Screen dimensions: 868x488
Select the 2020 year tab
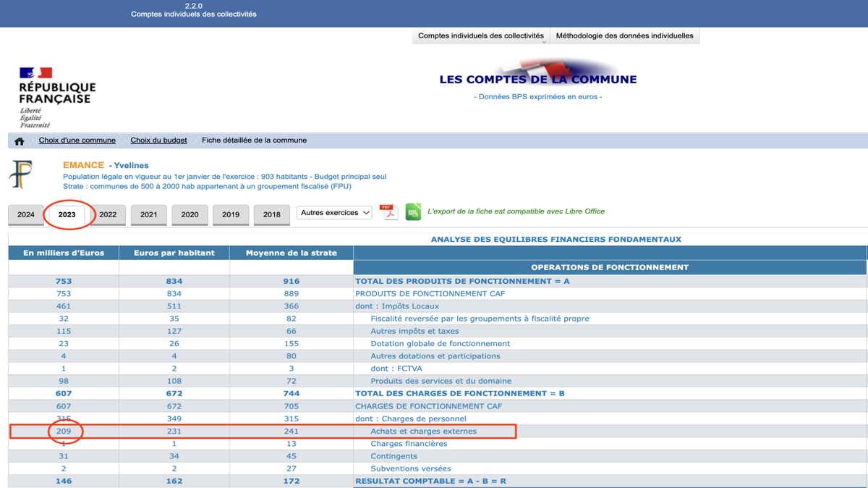(190, 215)
